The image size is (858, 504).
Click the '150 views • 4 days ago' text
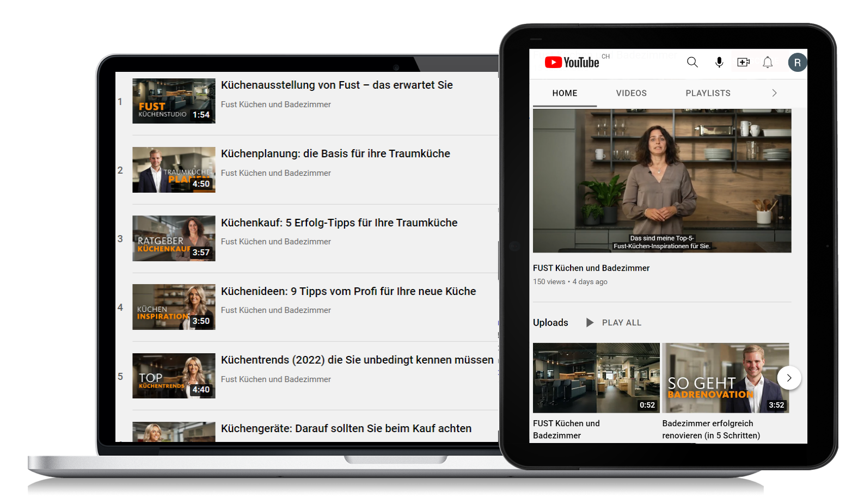click(570, 282)
